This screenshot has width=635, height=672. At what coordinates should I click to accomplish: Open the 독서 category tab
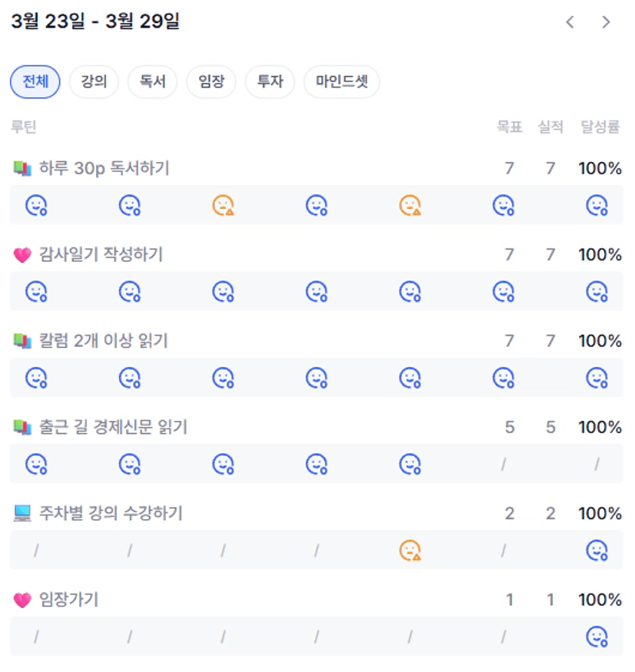click(x=153, y=82)
